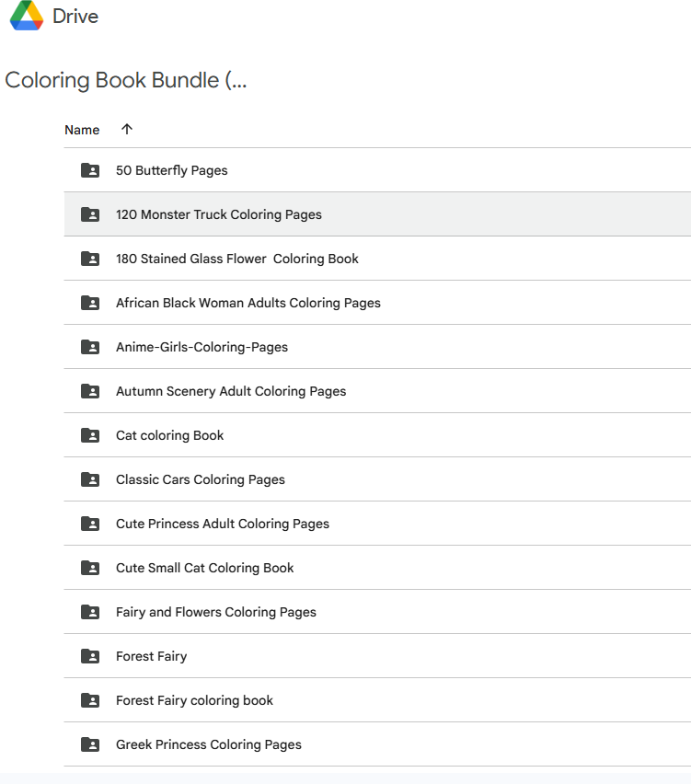Click the folder icon next to Autumn Scenery Adult Coloring Pages
Viewport: 691px width, 784px height.
tap(89, 391)
